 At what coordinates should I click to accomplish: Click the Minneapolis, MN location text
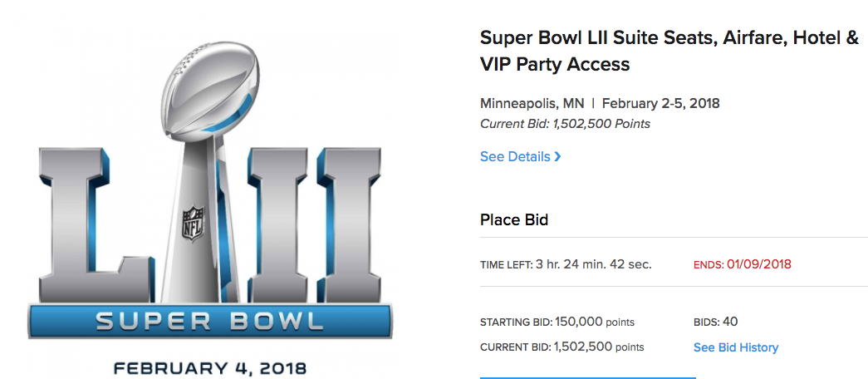[532, 104]
